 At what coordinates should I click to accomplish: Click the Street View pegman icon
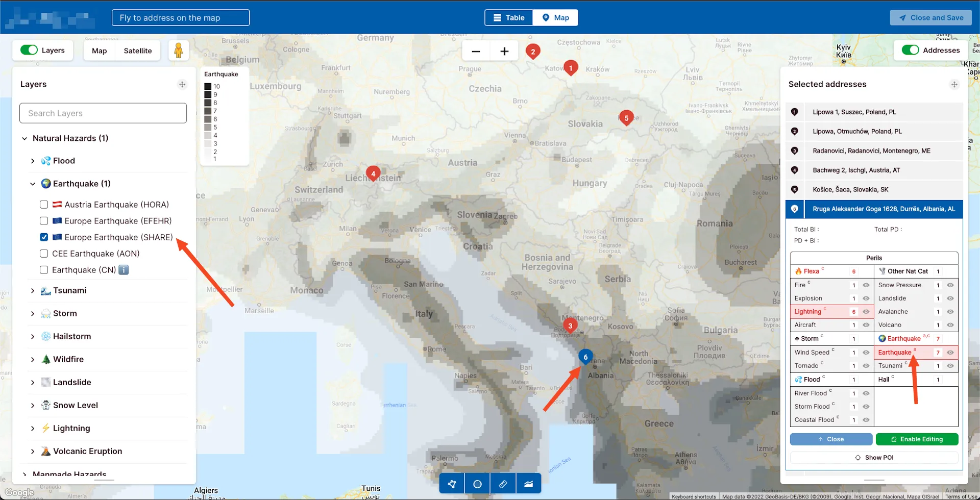pyautogui.click(x=179, y=50)
